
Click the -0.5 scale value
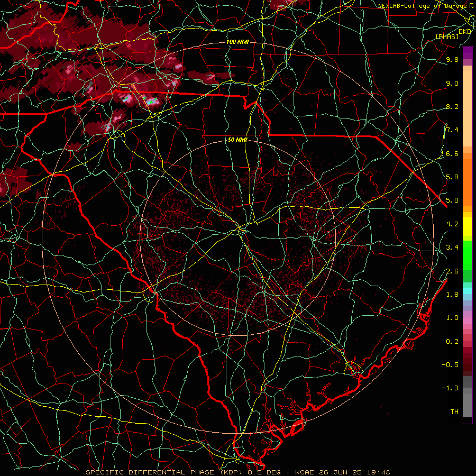coord(450,365)
